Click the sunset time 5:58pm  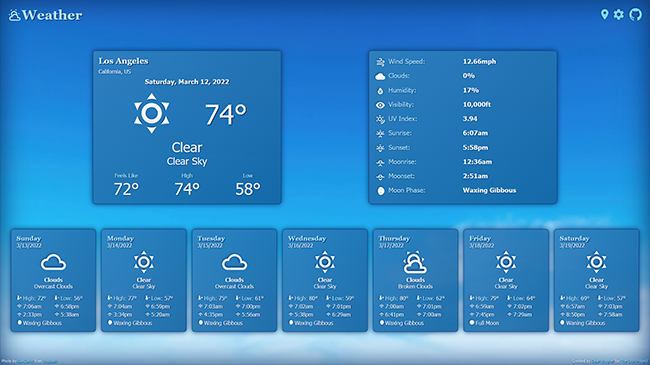(x=475, y=148)
